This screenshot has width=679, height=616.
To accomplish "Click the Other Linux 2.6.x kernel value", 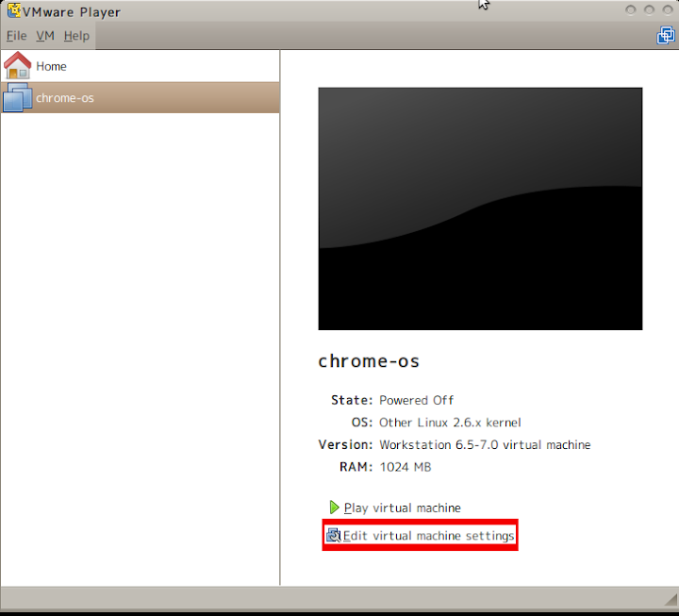I will point(450,423).
